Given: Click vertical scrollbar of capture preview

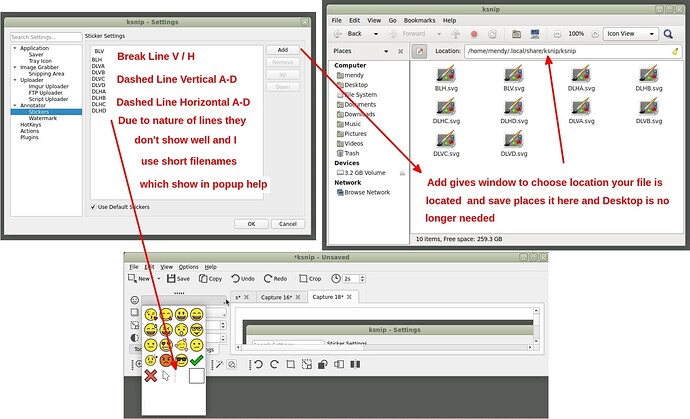Looking at the screenshot, I should tap(536, 326).
